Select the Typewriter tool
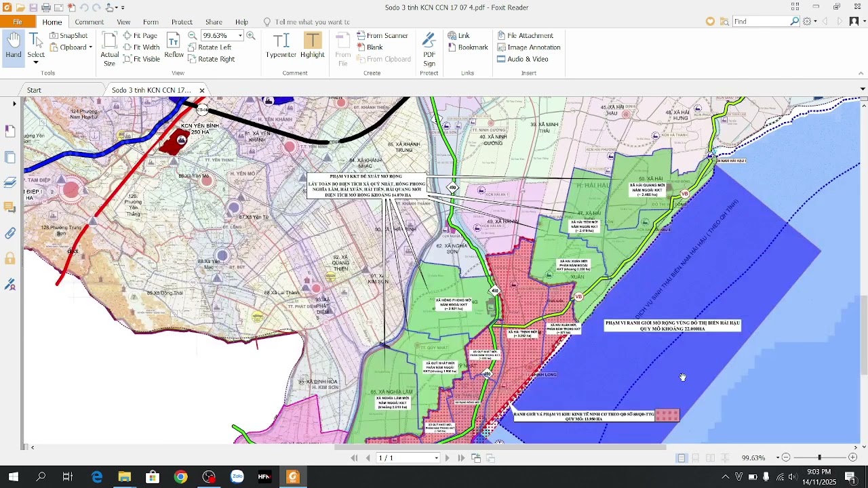Screen dimensions: 868x488 [281, 45]
